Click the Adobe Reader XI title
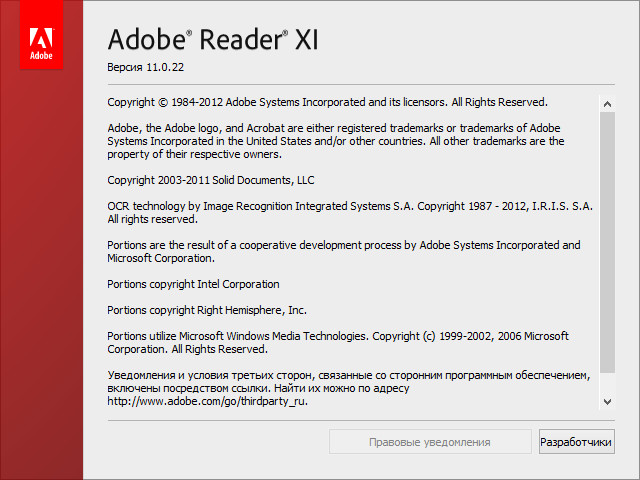This screenshot has width=640, height=480. coord(212,41)
